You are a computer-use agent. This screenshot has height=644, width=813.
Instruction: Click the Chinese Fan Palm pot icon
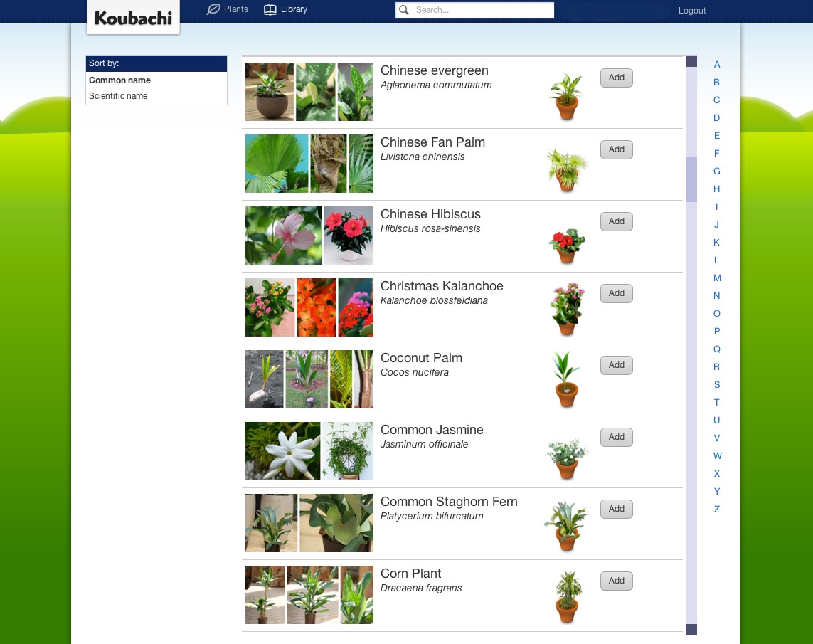(566, 169)
